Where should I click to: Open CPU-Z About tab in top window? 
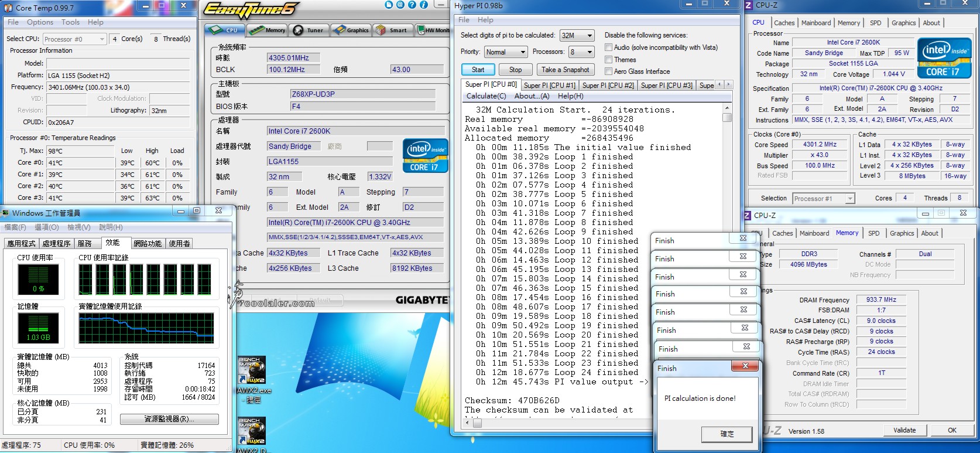[931, 23]
